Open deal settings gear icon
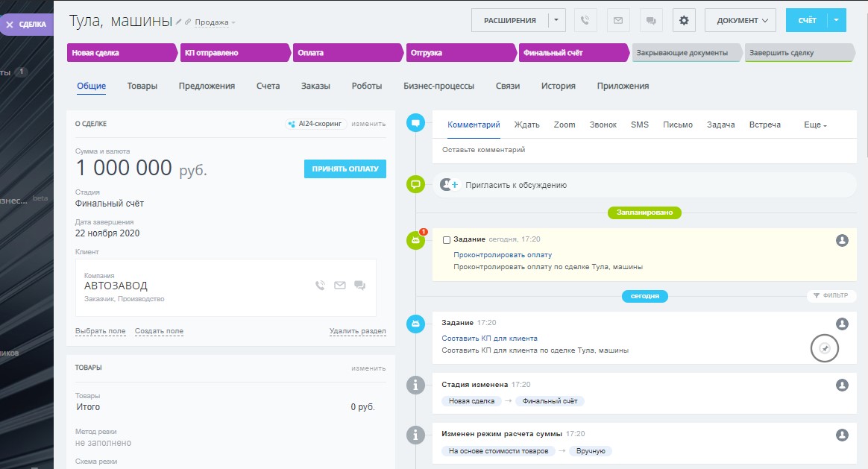This screenshot has width=868, height=469. (x=684, y=20)
